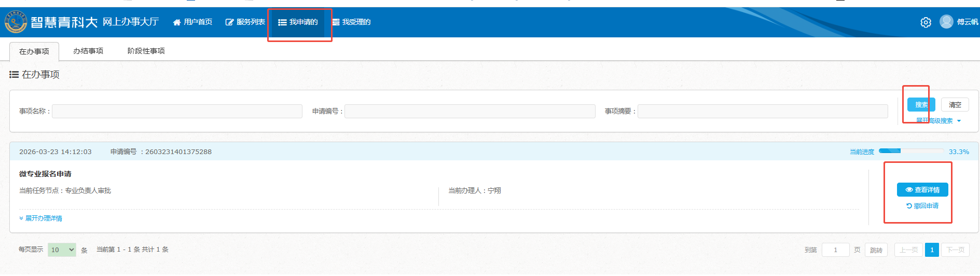Go to 用户首页 home

192,22
